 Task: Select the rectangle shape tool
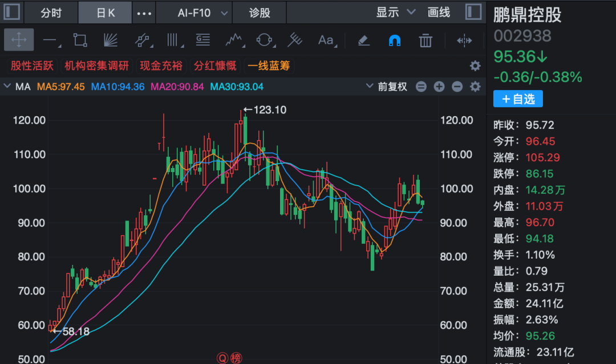[x=80, y=40]
